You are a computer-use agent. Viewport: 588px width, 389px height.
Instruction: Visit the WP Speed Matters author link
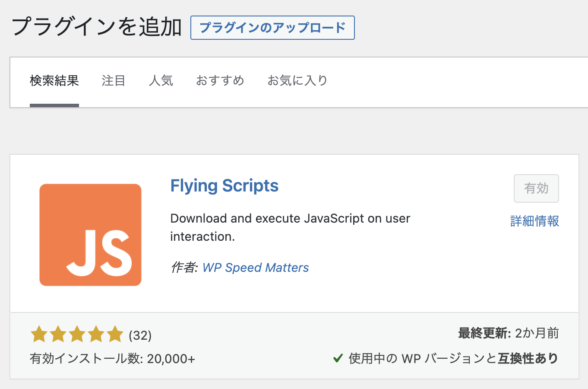pyautogui.click(x=256, y=268)
